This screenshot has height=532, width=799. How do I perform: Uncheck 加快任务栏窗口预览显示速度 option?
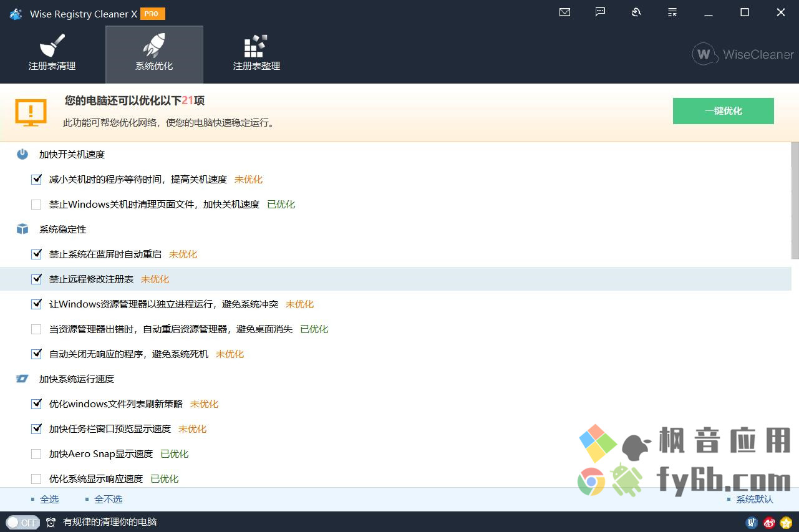point(36,429)
